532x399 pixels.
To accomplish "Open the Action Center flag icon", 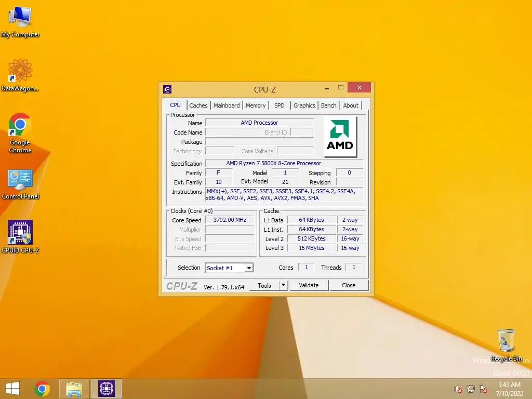I will point(483,389).
